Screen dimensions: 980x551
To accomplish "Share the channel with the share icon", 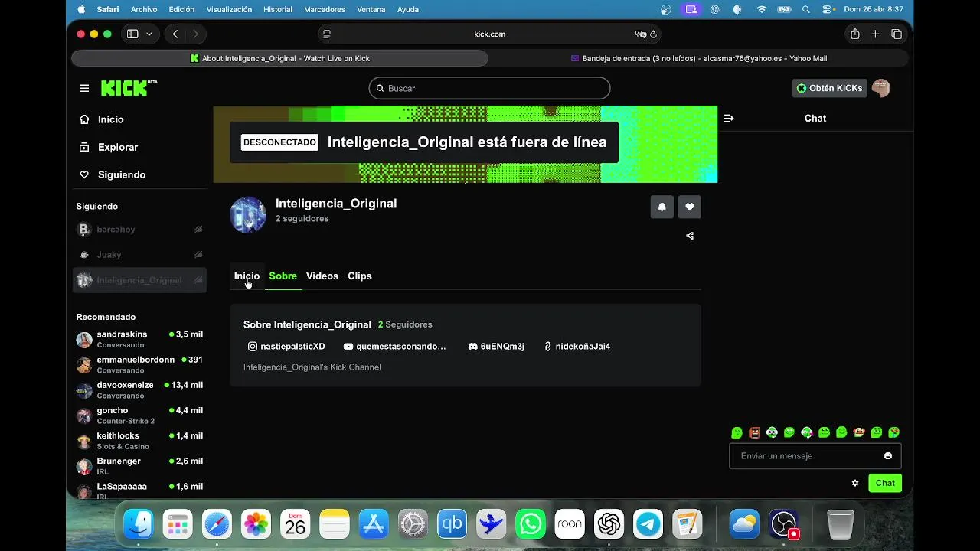I will click(x=690, y=236).
